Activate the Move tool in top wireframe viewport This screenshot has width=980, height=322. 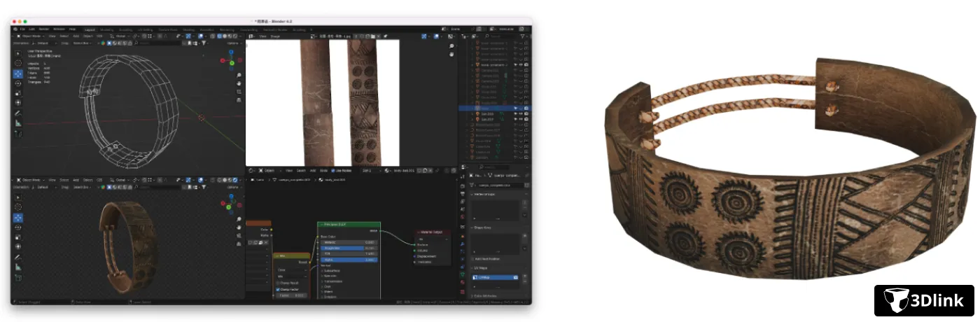coord(18,73)
